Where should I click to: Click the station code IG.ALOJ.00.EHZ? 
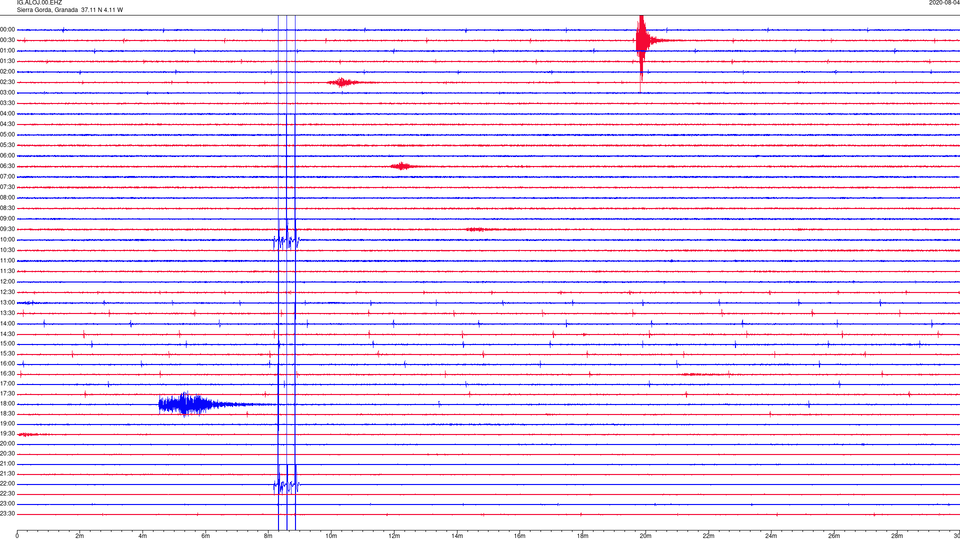click(x=39, y=3)
